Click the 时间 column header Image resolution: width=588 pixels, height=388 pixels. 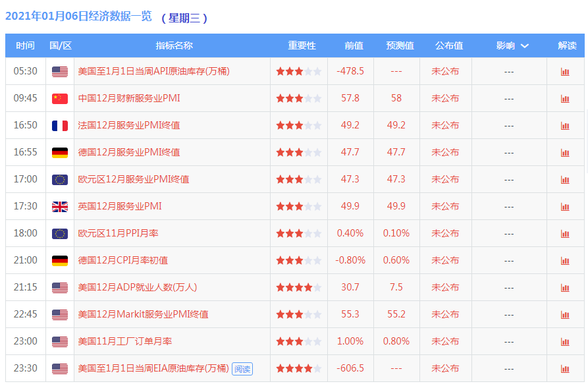[25, 45]
